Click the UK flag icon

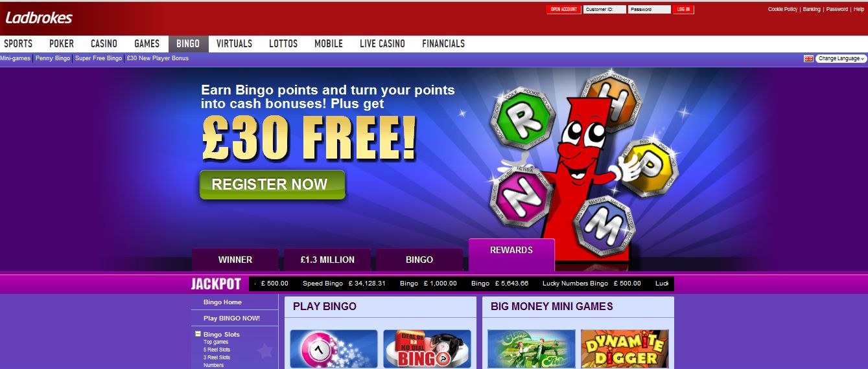(808, 58)
